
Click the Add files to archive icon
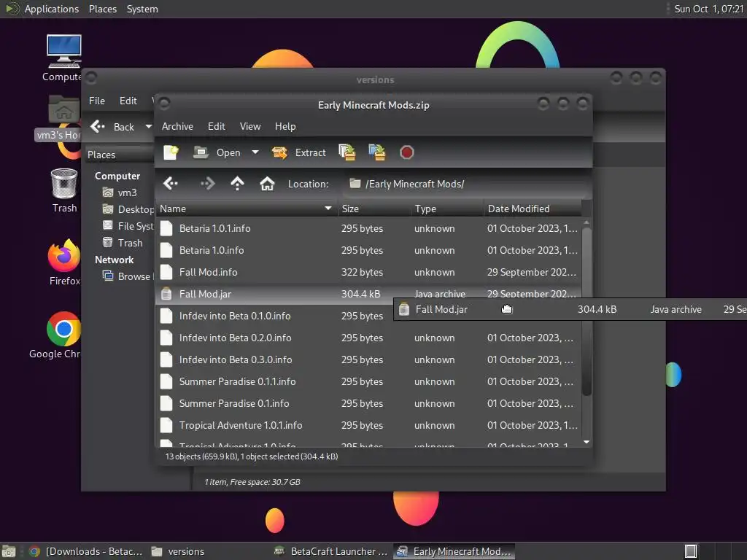pos(347,152)
